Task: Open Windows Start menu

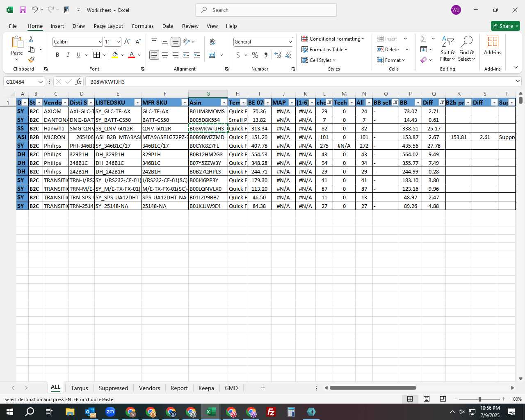Action: tap(10, 412)
